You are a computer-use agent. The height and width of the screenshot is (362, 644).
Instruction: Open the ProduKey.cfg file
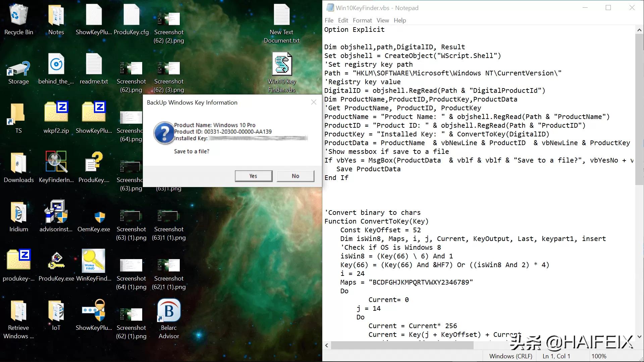pyautogui.click(x=131, y=15)
